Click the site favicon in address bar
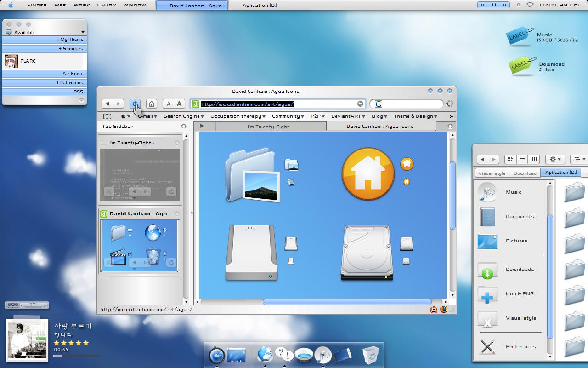Image resolution: width=588 pixels, height=368 pixels. (196, 104)
